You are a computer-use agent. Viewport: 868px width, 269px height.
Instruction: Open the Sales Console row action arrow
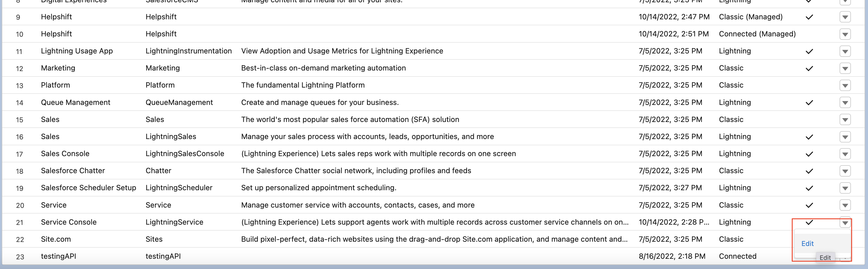coord(845,154)
